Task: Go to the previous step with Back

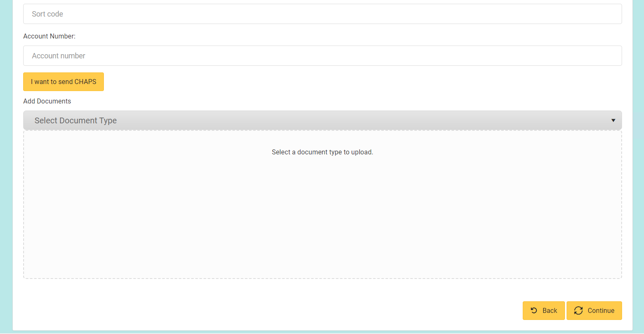Action: click(x=543, y=310)
